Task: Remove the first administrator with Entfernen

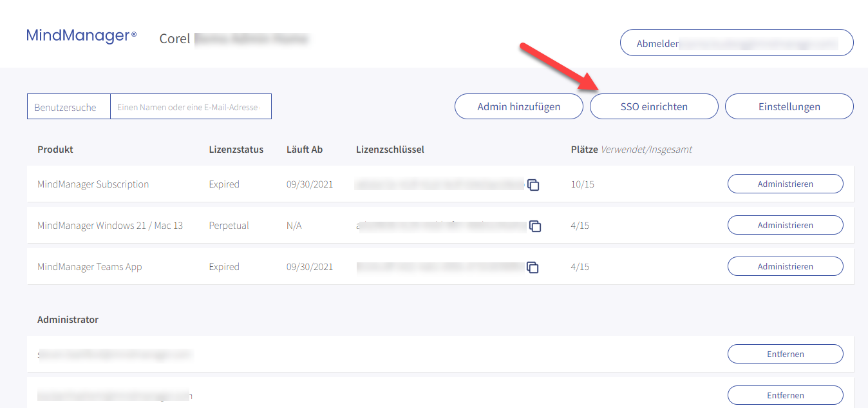Action: (x=786, y=354)
